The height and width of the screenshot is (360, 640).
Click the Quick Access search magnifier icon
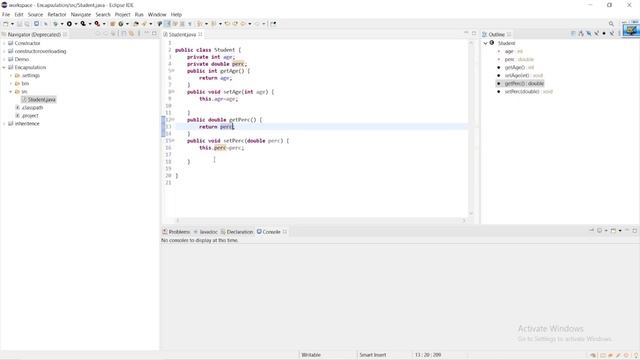[x=611, y=24]
